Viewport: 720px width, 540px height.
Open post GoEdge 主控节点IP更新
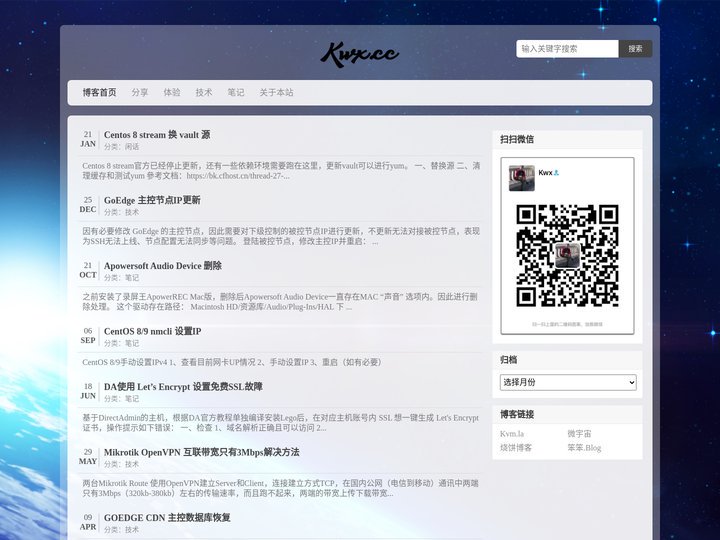click(x=152, y=200)
